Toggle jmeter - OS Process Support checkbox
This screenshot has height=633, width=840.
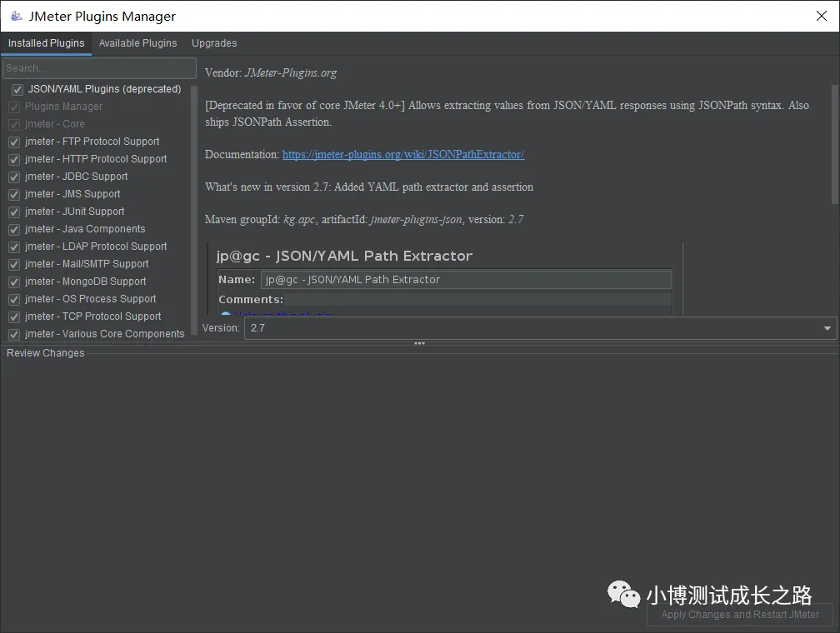pos(14,299)
